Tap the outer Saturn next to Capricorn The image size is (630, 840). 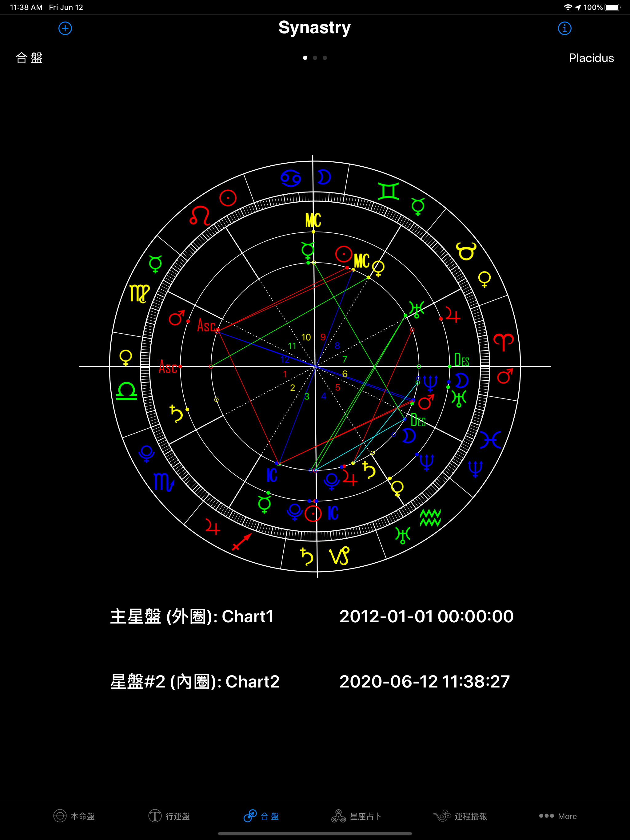[307, 556]
